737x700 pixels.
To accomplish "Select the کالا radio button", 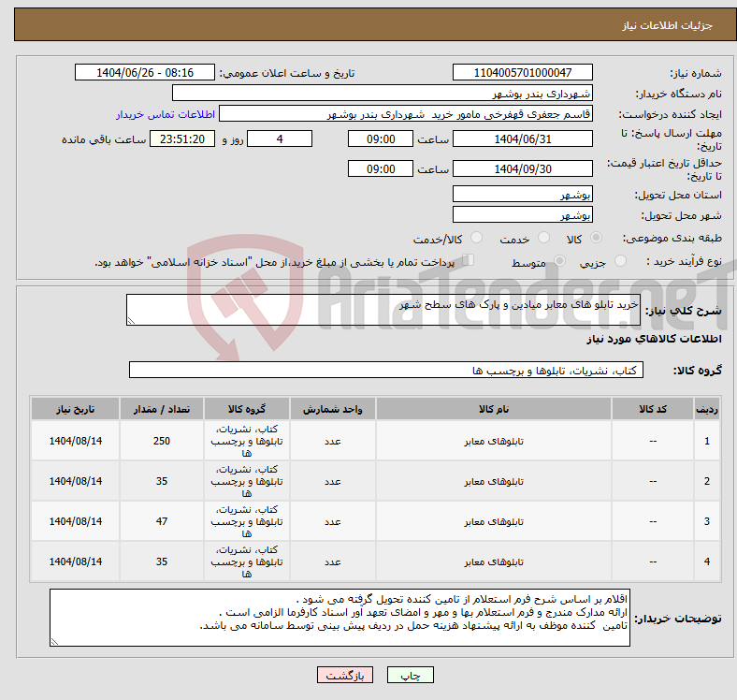I will tap(596, 238).
